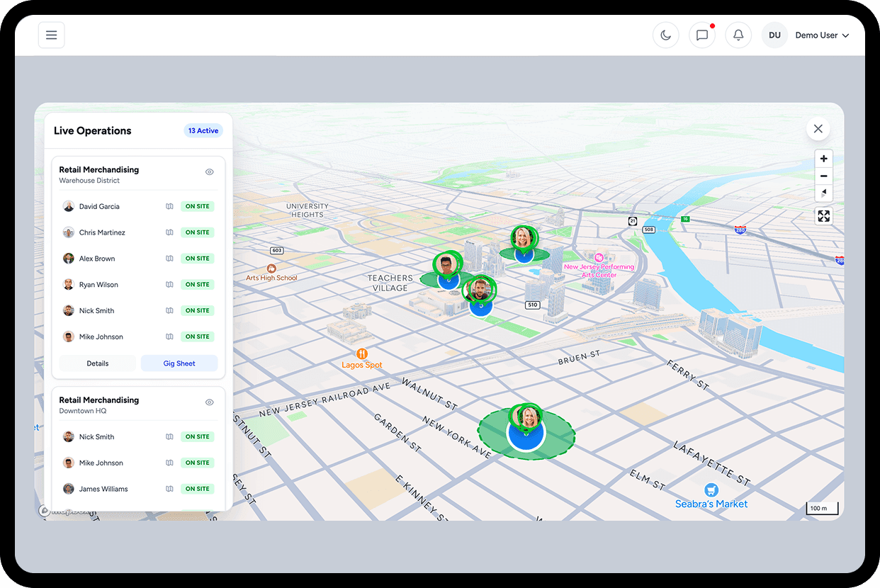
Task: Expand the Demo User account dropdown
Action: point(822,35)
